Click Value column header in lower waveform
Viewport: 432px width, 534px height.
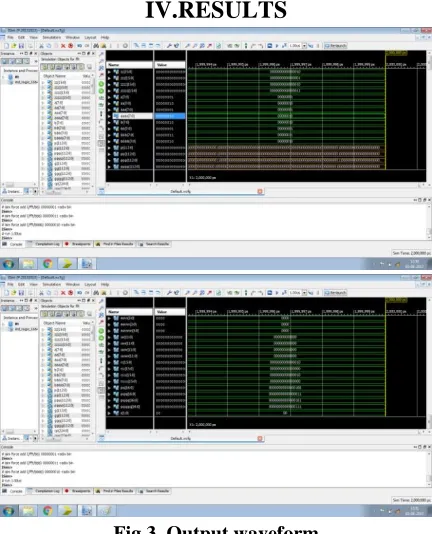pos(170,312)
